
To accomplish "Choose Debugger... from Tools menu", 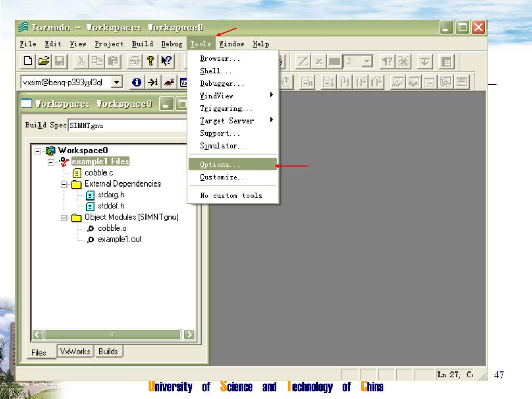I will point(233,84).
